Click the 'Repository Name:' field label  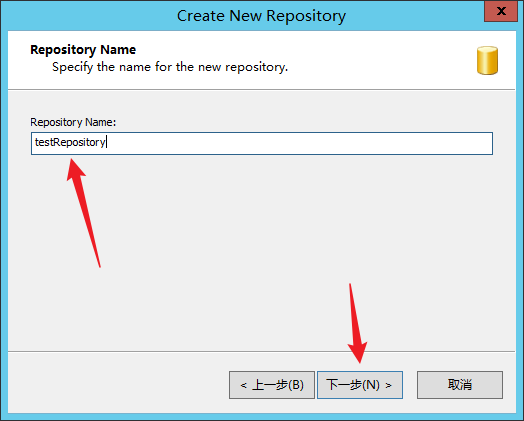pos(73,122)
